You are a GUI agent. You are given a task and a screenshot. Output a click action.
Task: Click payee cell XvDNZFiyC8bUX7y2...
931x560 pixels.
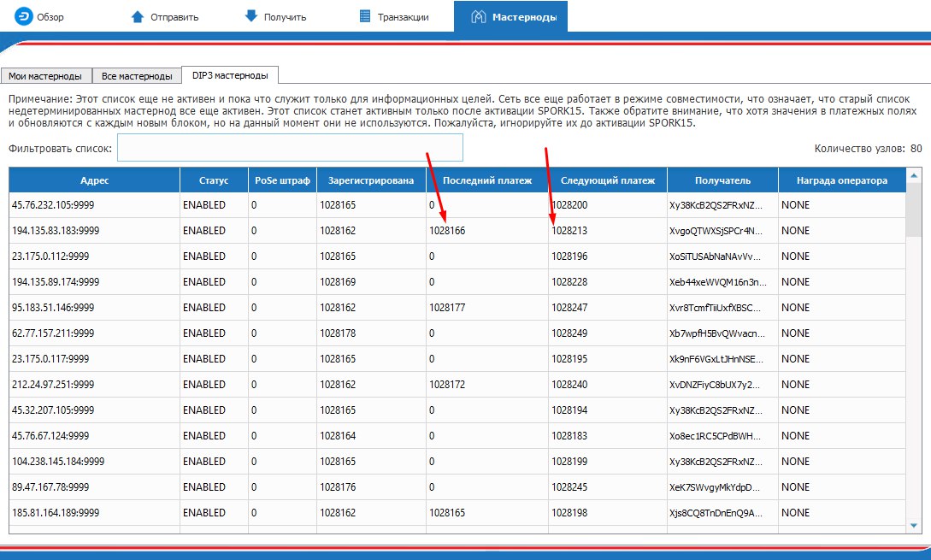[715, 384]
